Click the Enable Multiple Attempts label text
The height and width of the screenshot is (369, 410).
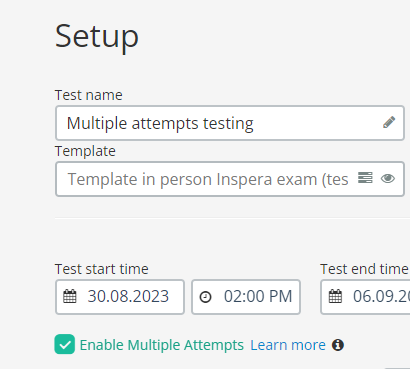(162, 345)
